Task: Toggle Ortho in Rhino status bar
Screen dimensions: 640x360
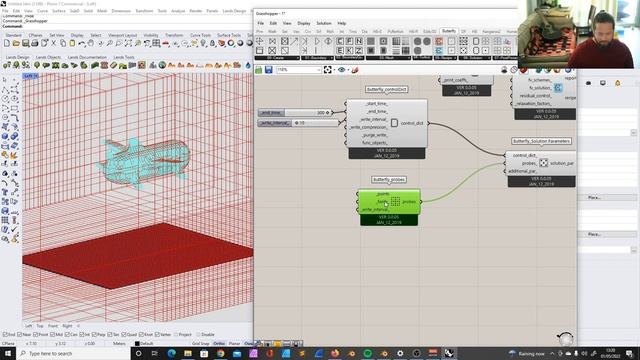Action: coord(219,344)
